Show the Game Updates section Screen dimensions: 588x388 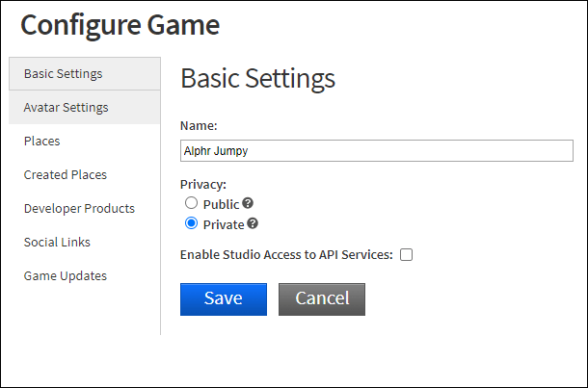[66, 275]
